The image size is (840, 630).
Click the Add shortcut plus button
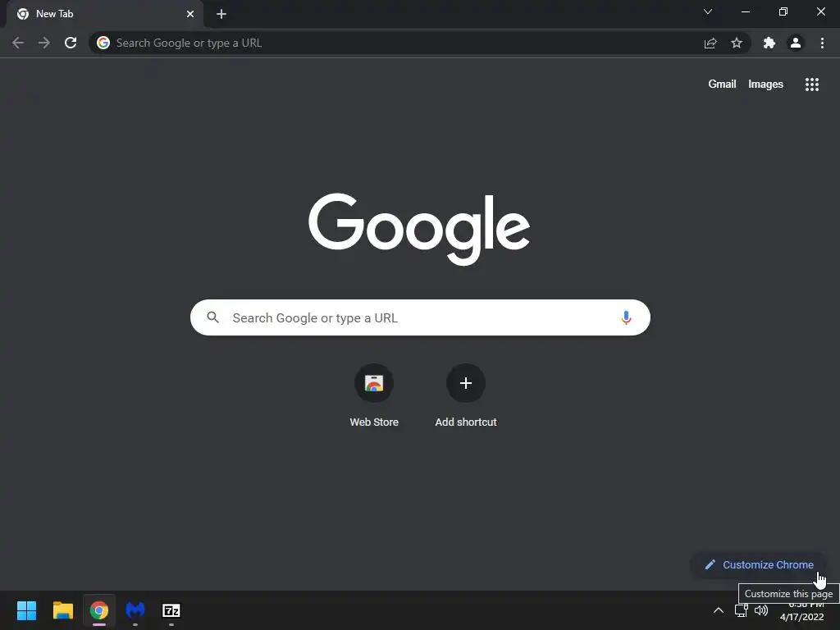tap(466, 383)
